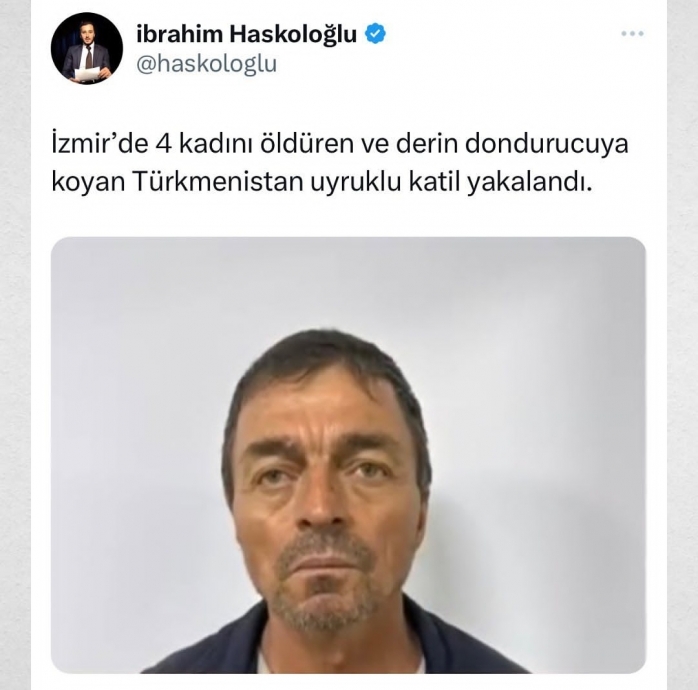Open the attached photo in the tweet
Image resolution: width=698 pixels, height=690 pixels.
point(348,455)
